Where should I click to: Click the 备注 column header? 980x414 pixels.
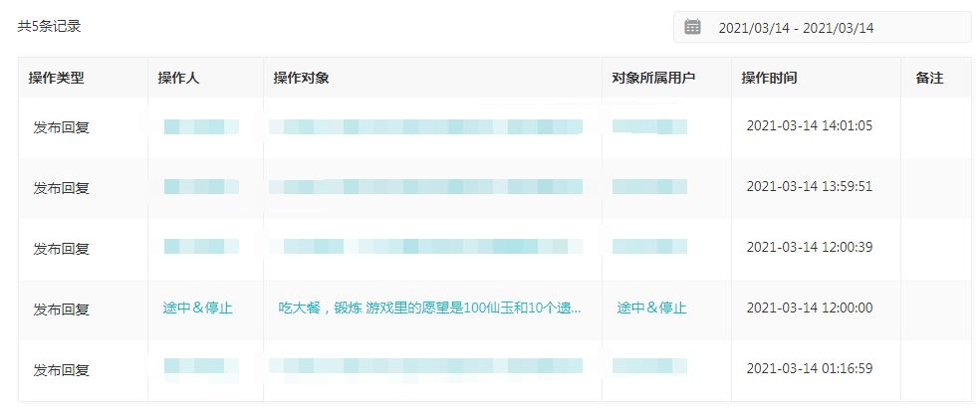pyautogui.click(x=929, y=78)
